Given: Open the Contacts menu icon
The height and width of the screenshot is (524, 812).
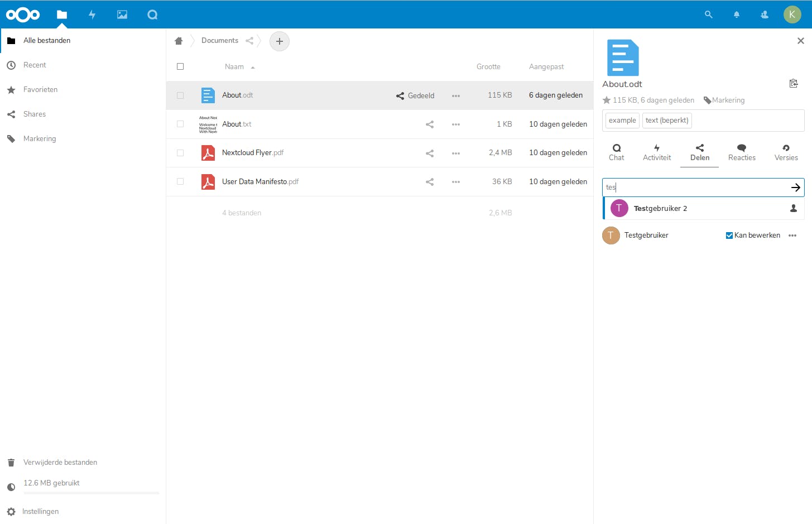Looking at the screenshot, I should click(765, 15).
